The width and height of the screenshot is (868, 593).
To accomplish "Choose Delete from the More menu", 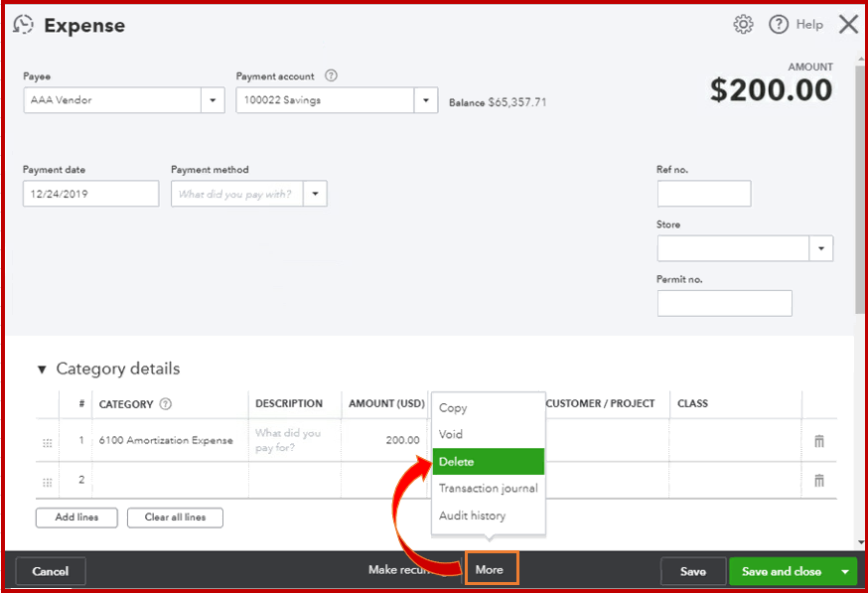I will tap(489, 461).
